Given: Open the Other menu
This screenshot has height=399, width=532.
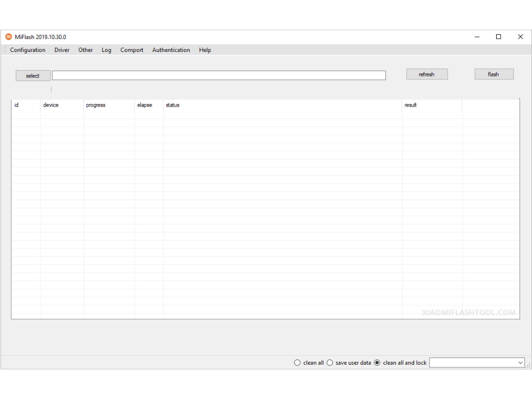Looking at the screenshot, I should [86, 50].
